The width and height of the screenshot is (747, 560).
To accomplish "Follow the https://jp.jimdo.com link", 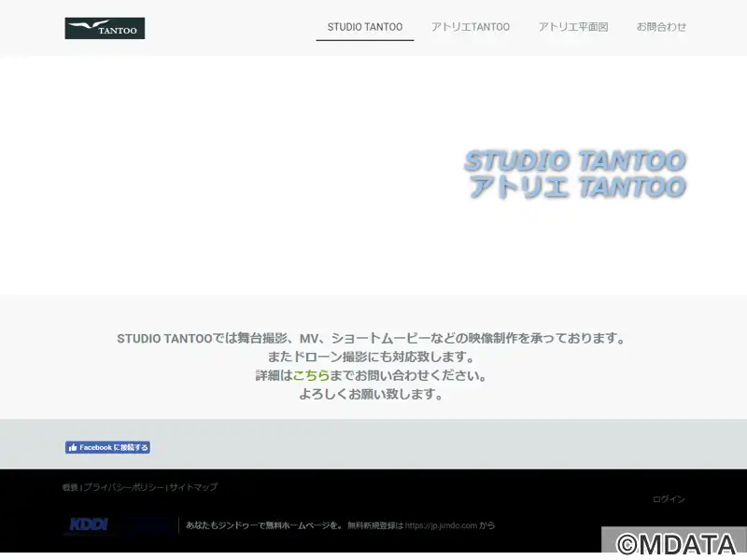I will point(441,525).
